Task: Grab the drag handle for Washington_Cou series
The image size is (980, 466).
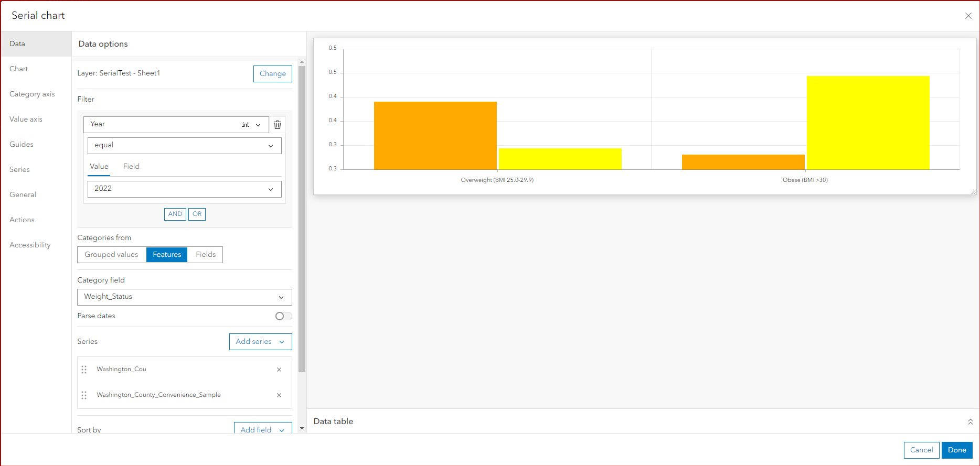Action: pyautogui.click(x=84, y=370)
